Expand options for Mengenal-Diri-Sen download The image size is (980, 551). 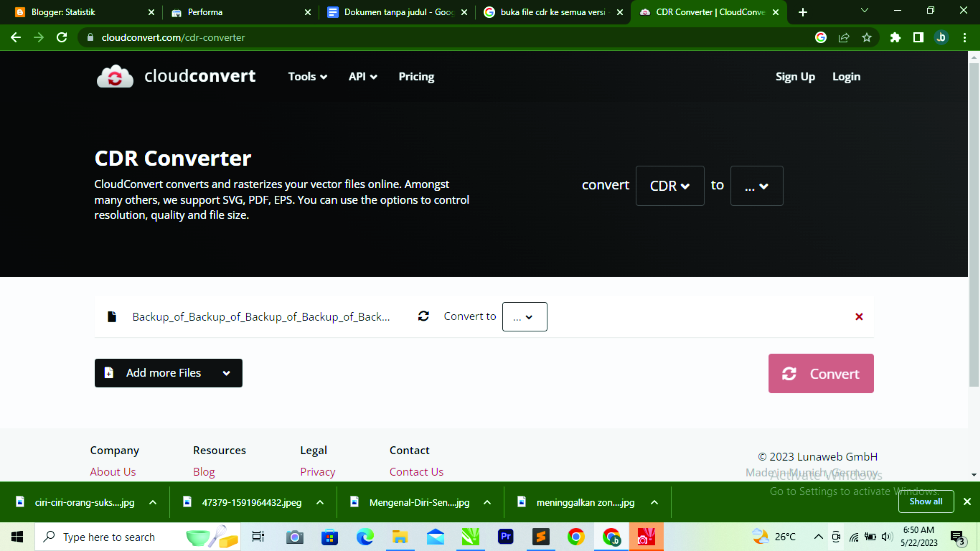coord(487,502)
